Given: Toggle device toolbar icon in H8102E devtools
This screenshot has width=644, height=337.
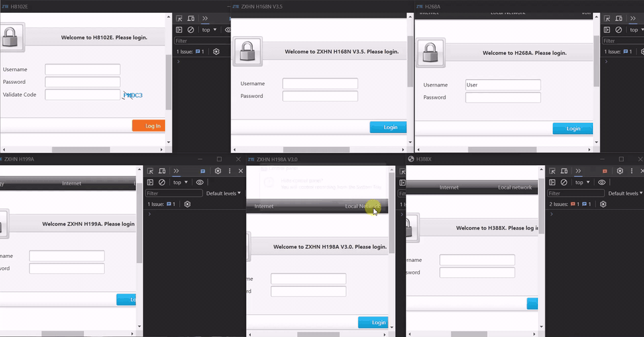Looking at the screenshot, I should tap(191, 19).
